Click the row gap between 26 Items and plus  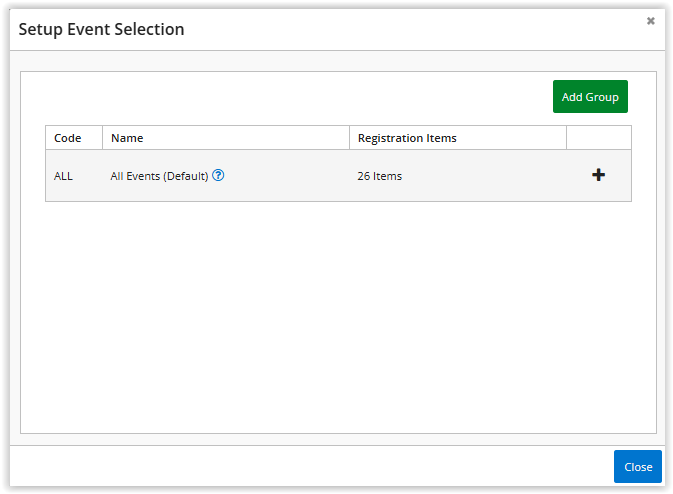click(x=500, y=176)
